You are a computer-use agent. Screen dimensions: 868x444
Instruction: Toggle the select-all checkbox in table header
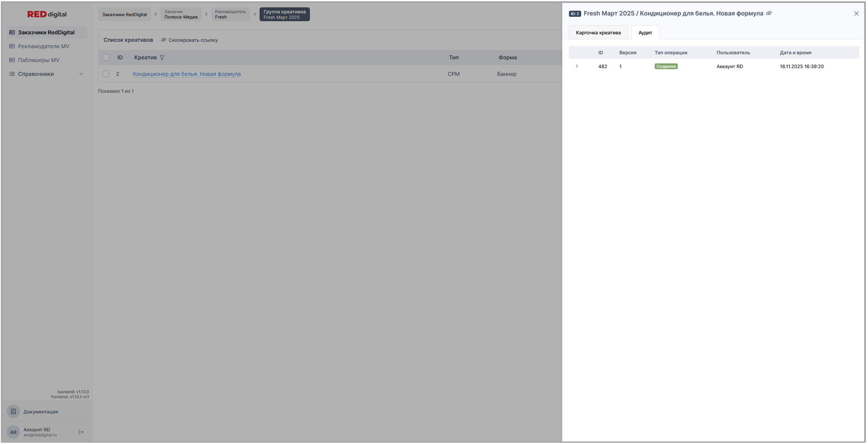point(106,57)
